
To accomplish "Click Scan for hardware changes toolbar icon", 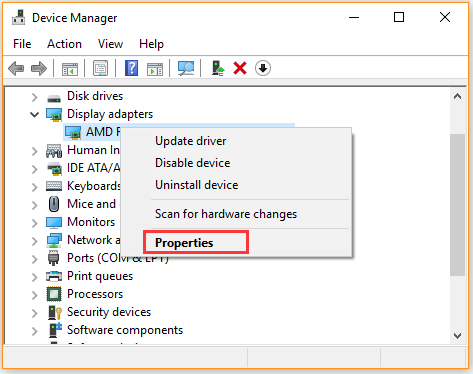I will [186, 69].
